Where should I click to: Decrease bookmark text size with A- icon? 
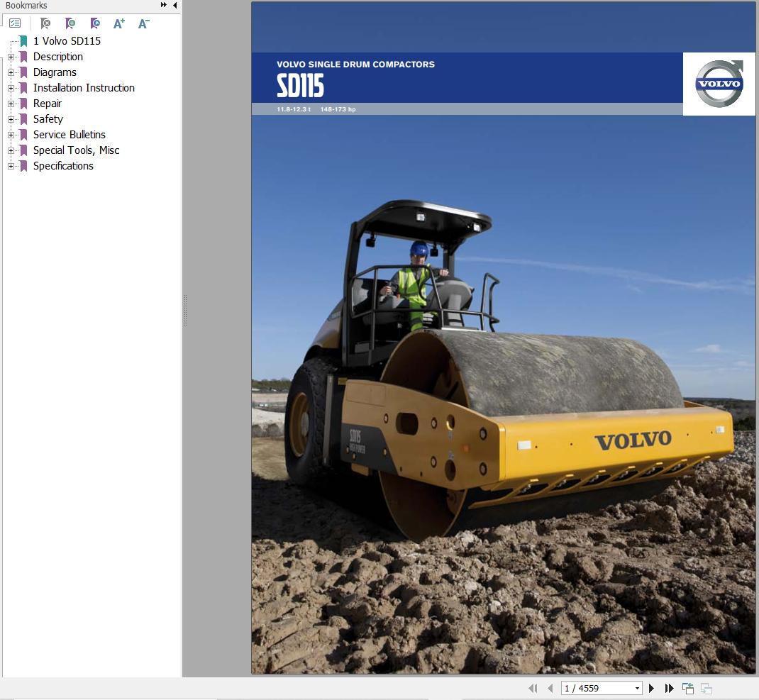click(143, 23)
